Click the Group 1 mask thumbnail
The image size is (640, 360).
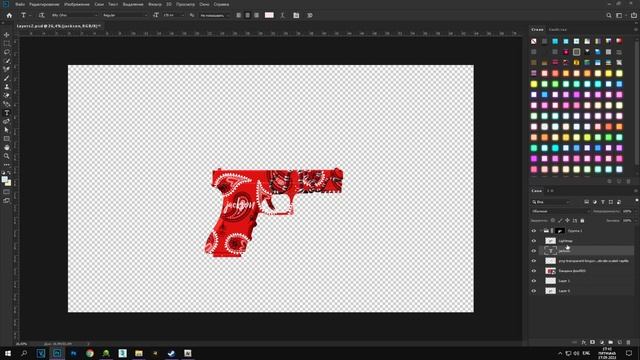[x=560, y=231]
